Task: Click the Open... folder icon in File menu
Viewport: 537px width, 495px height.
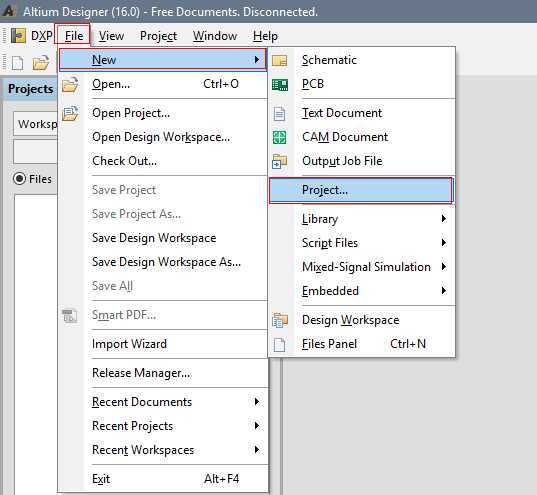Action: pos(70,84)
